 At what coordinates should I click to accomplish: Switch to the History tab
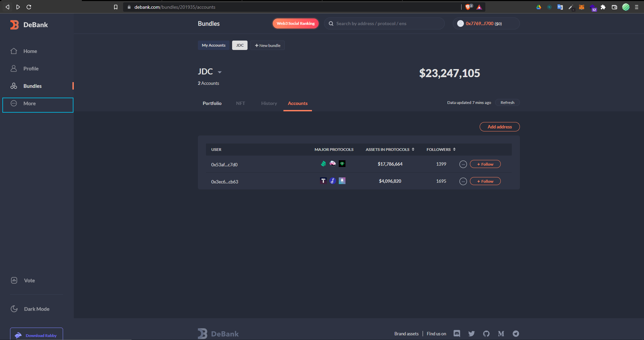(269, 103)
